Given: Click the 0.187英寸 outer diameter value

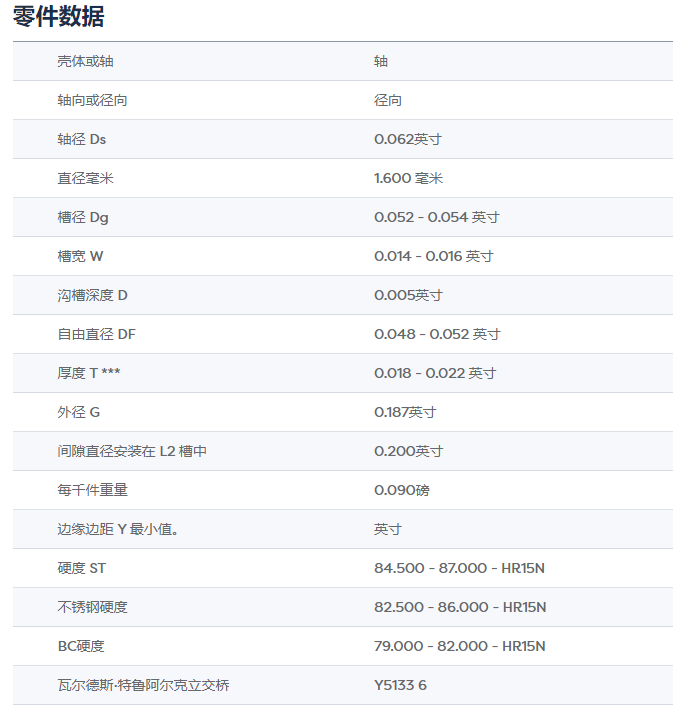Looking at the screenshot, I should (405, 413).
